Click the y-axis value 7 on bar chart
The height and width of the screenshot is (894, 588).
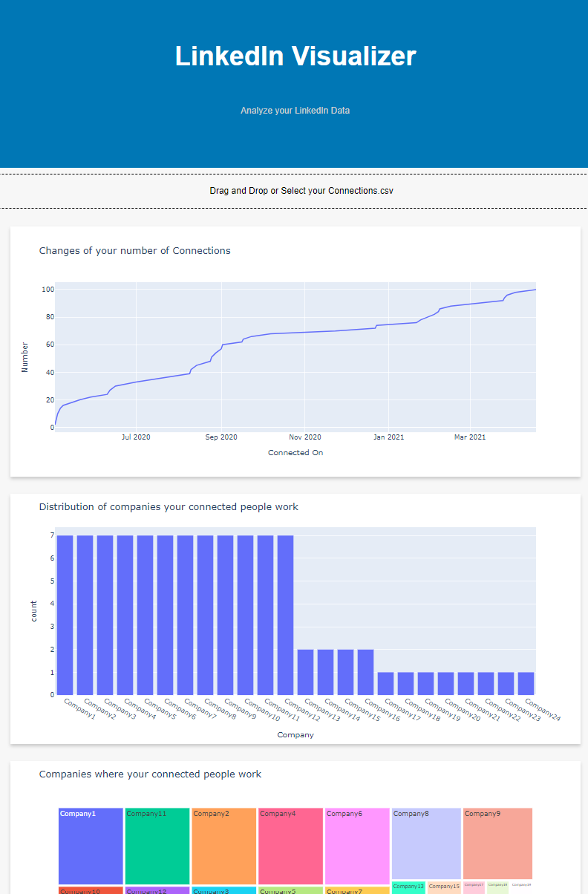[52, 535]
